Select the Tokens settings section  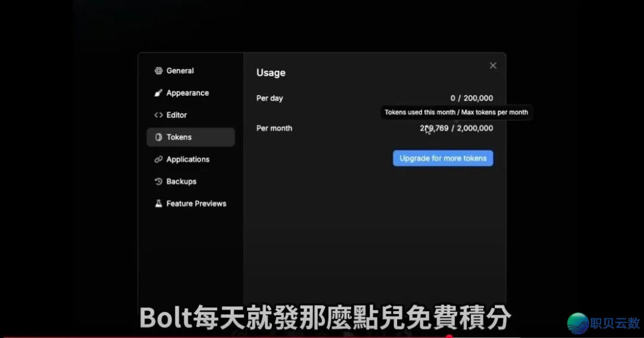(x=191, y=137)
